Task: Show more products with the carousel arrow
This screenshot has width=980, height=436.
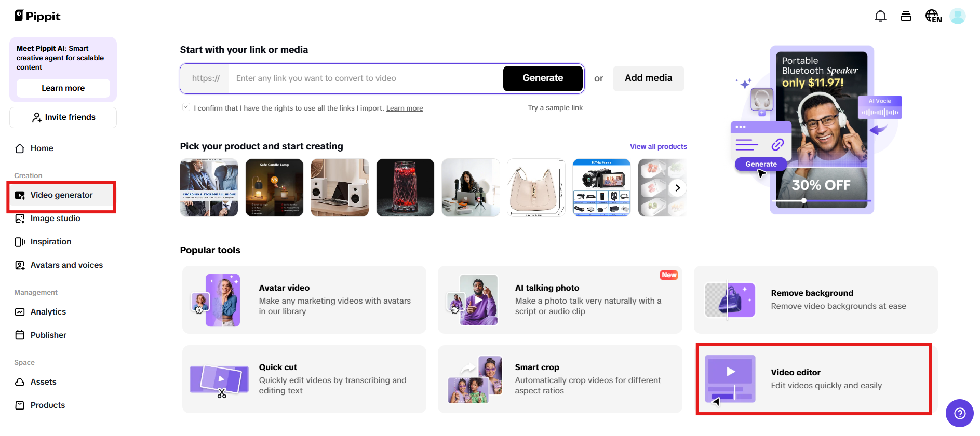Action: pos(677,187)
